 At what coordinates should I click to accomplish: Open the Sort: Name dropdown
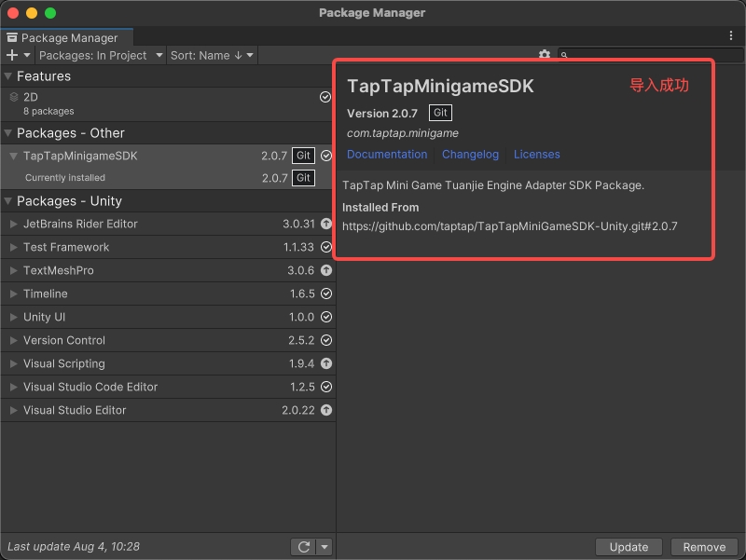point(211,55)
